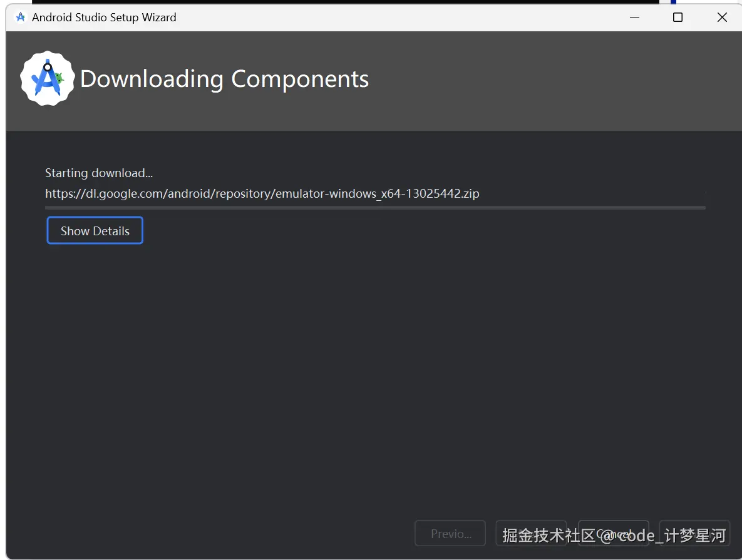The image size is (742, 560).
Task: Click the "Downloading Components" heading
Action: (224, 78)
